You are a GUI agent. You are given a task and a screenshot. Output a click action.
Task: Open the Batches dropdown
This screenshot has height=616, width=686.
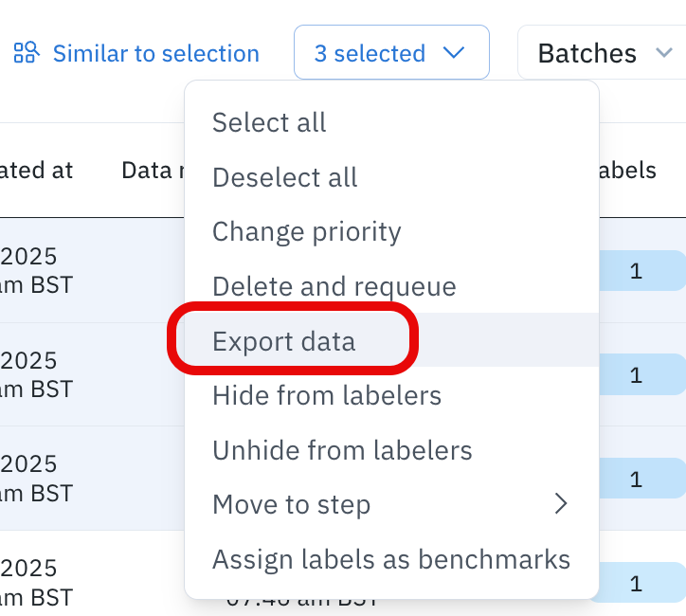603,53
